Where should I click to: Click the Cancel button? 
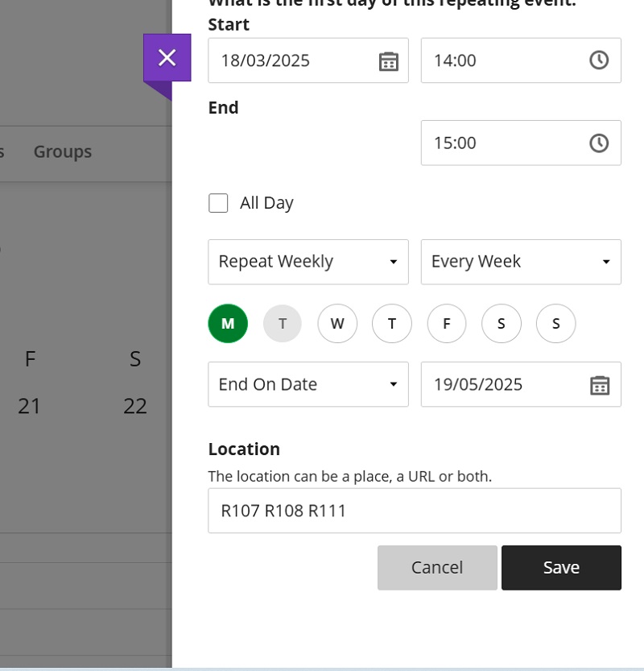pos(437,568)
